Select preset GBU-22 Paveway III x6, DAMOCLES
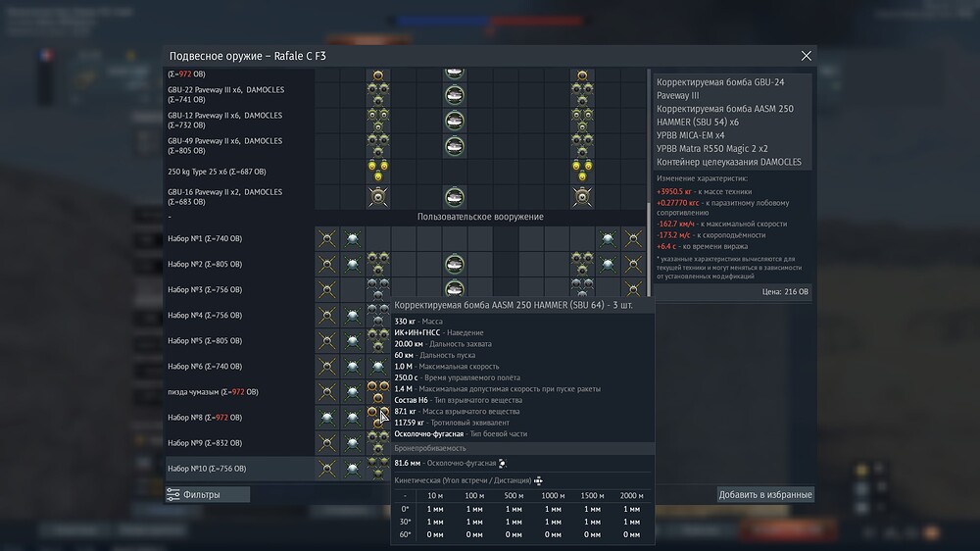980x551 pixels. pos(225,94)
